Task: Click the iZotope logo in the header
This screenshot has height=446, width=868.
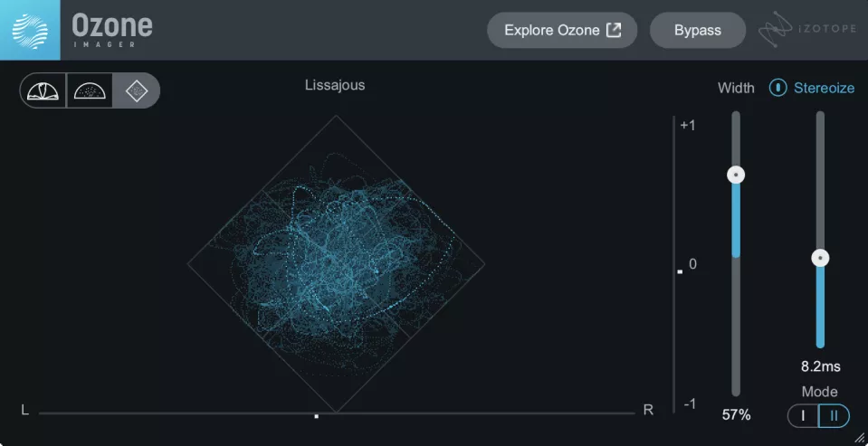Action: point(806,30)
